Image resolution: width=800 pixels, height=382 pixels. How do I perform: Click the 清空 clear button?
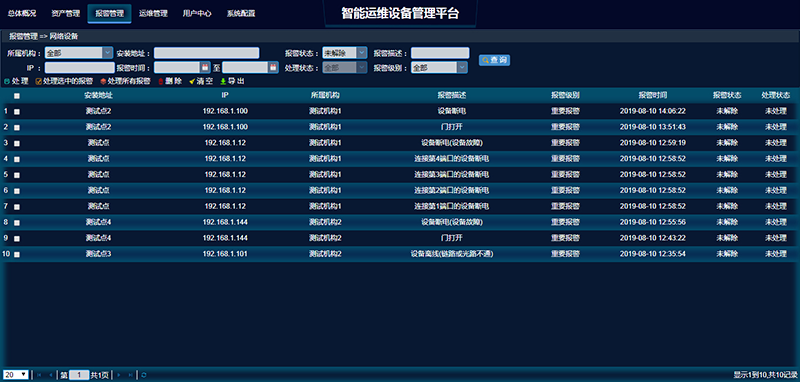(201, 81)
